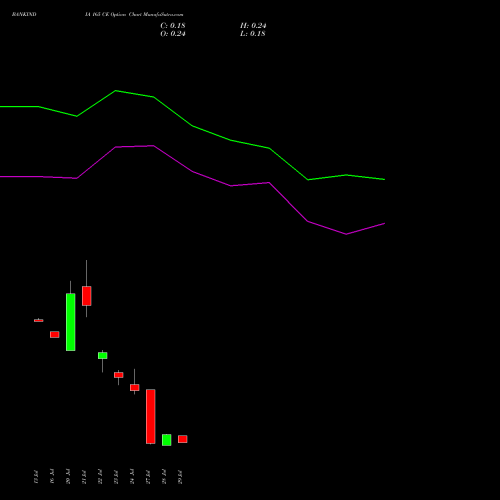500x500 pixels.
Task: Select the tallest red candlestick
Action: point(151,416)
